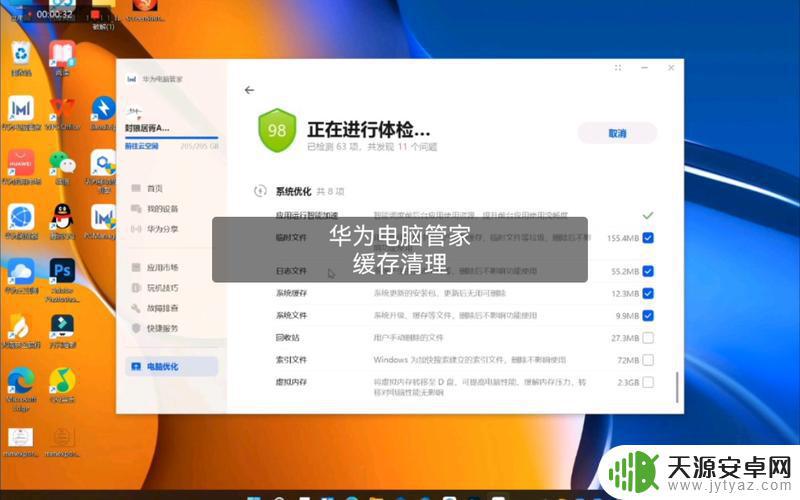
Task: Check the 虚拟内存 2.3GB checkbox
Action: 648,382
